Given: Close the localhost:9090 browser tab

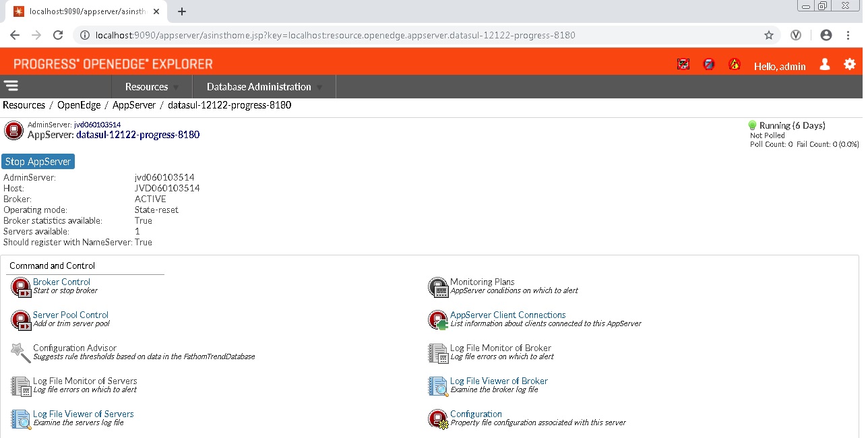Looking at the screenshot, I should pyautogui.click(x=158, y=11).
